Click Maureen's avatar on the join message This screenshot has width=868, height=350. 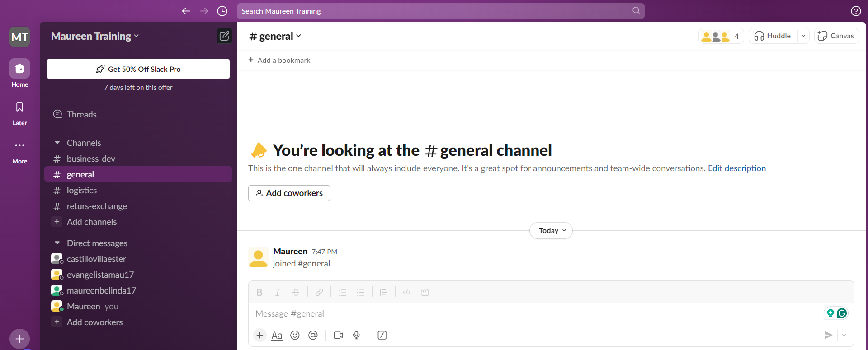[258, 257]
